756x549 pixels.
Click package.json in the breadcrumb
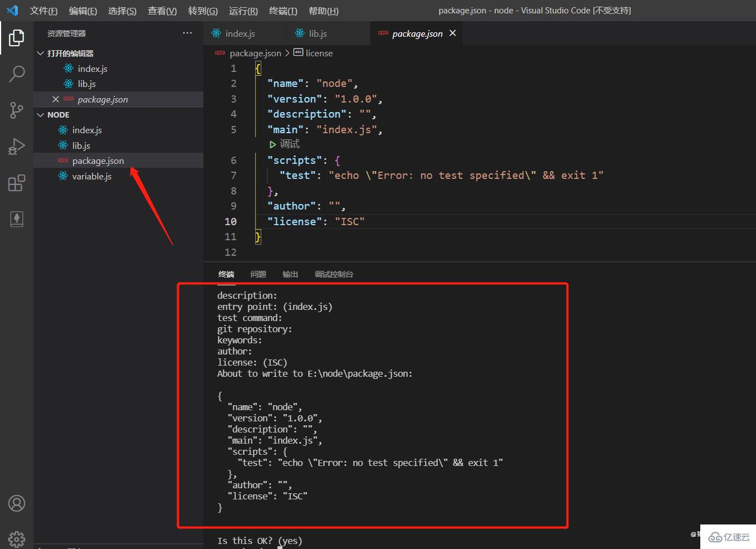click(x=255, y=53)
